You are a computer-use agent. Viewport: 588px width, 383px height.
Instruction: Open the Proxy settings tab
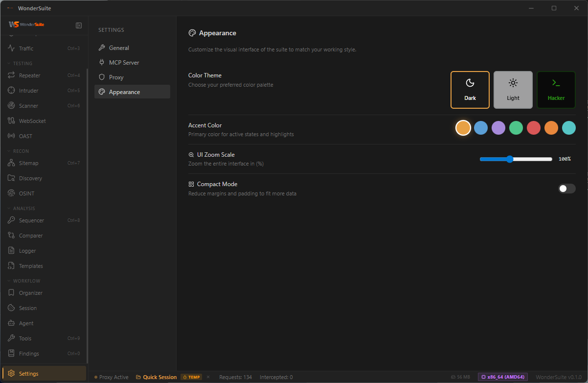[132, 77]
